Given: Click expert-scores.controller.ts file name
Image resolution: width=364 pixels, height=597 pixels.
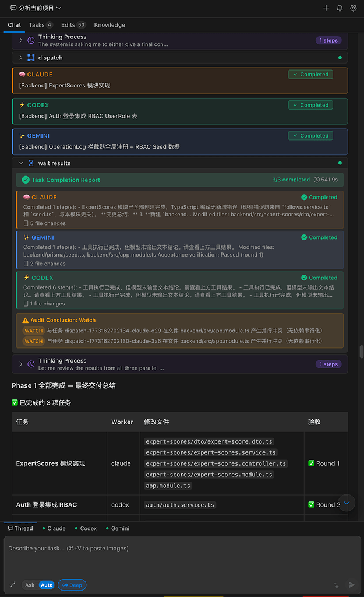Looking at the screenshot, I should (x=215, y=463).
